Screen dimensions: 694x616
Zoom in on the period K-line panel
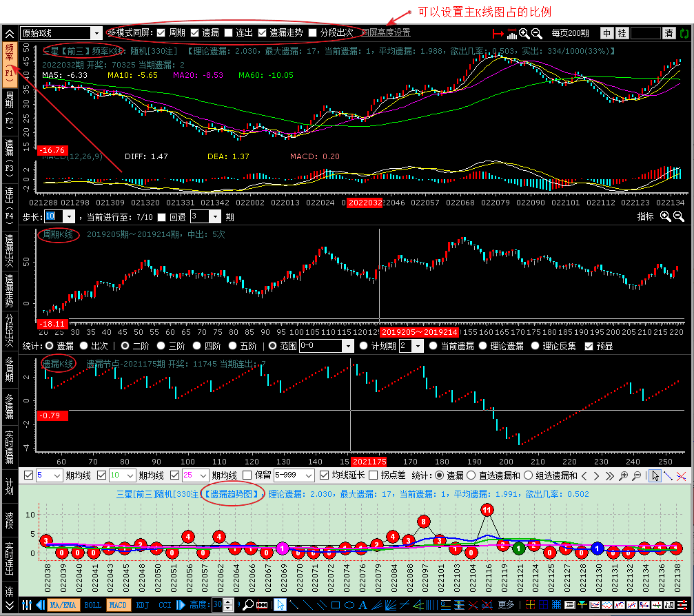click(665, 216)
